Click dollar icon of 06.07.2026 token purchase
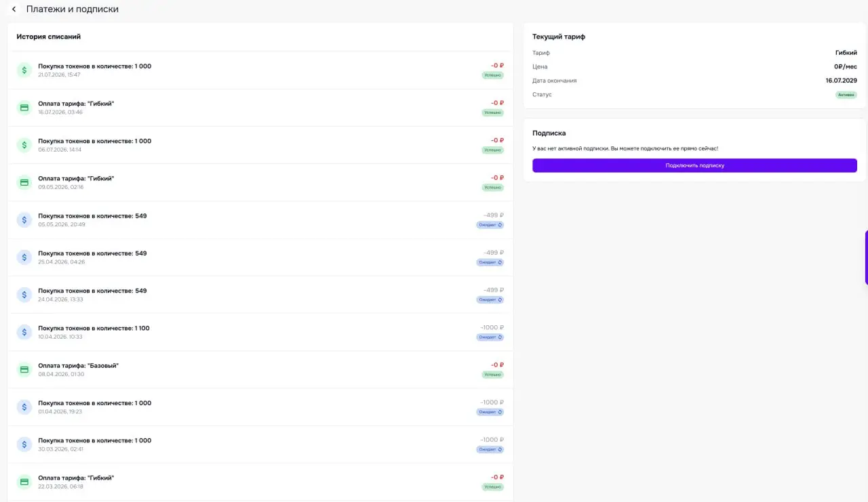Viewport: 868px width, 502px height. click(24, 145)
